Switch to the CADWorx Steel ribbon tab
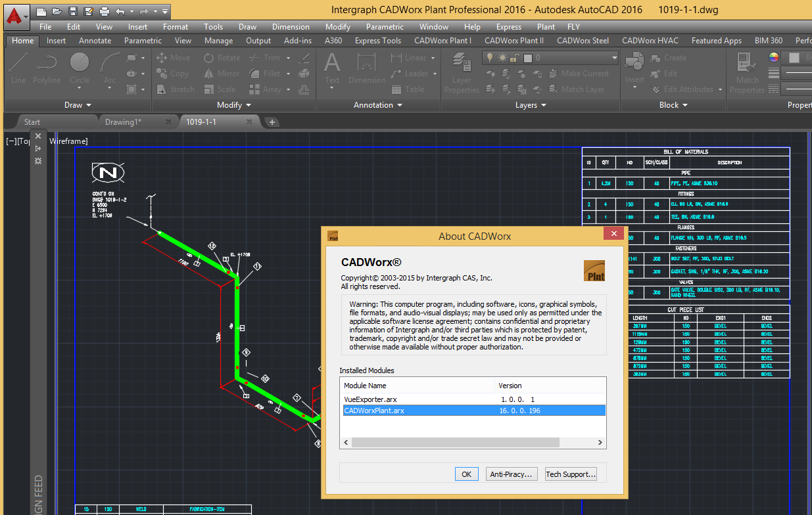The height and width of the screenshot is (515, 812). [583, 41]
